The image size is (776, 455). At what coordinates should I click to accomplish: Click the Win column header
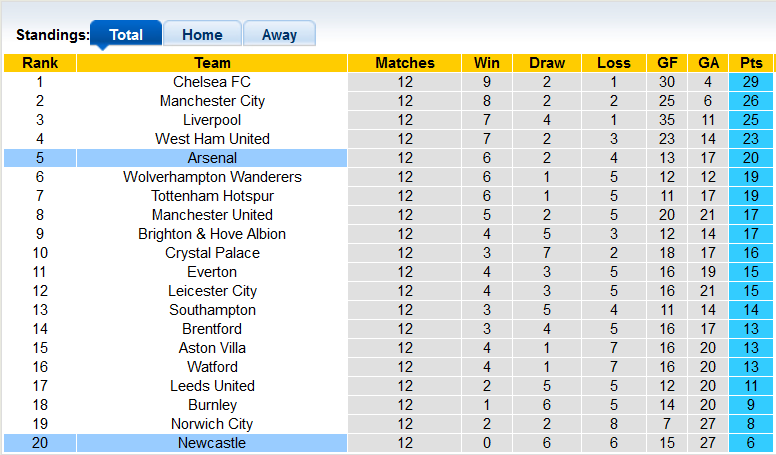[487, 63]
